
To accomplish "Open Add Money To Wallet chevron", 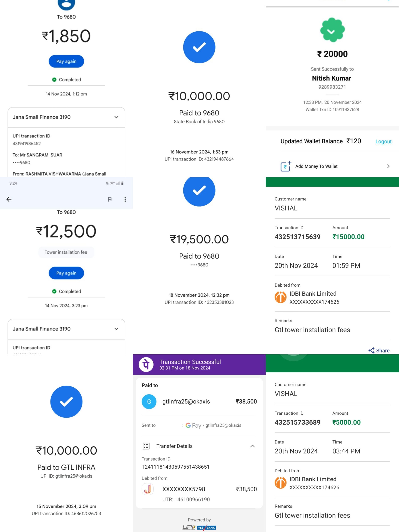I will click(x=388, y=166).
